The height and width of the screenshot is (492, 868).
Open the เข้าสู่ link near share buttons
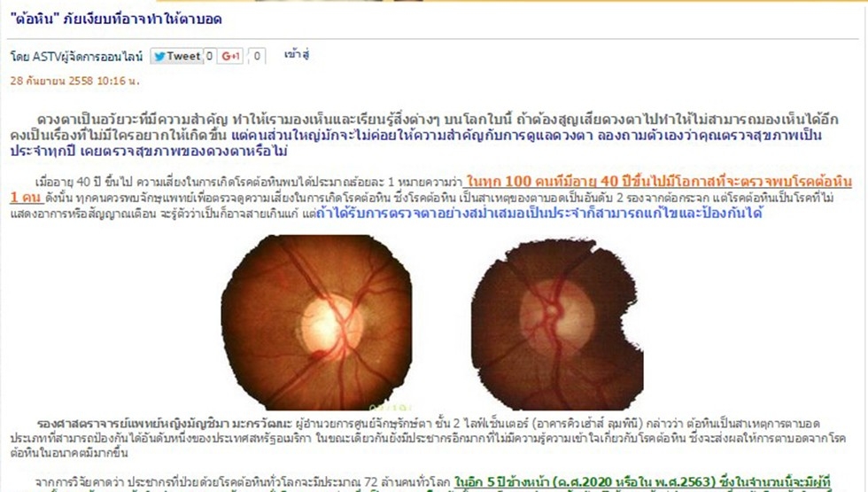pos(296,54)
